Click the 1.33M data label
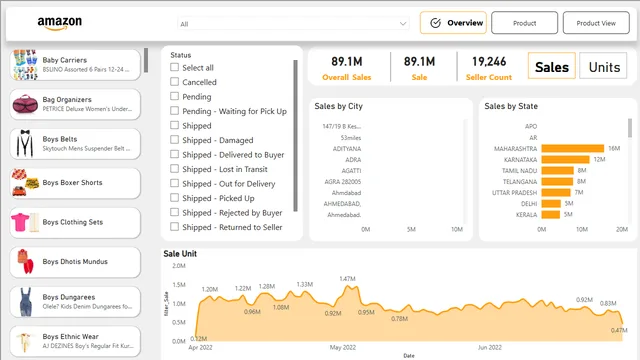Viewport: 640px width, 360px height. [x=304, y=284]
